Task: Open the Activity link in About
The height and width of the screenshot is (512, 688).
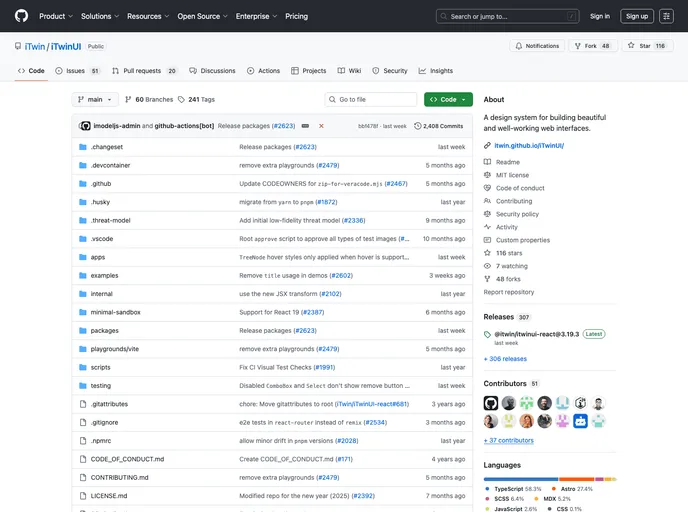Action: (x=507, y=227)
